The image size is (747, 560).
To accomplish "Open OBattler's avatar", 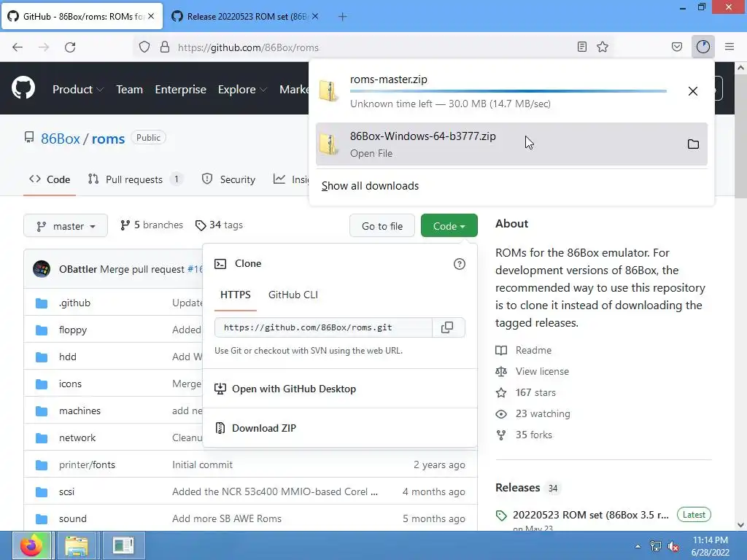I will [42, 269].
